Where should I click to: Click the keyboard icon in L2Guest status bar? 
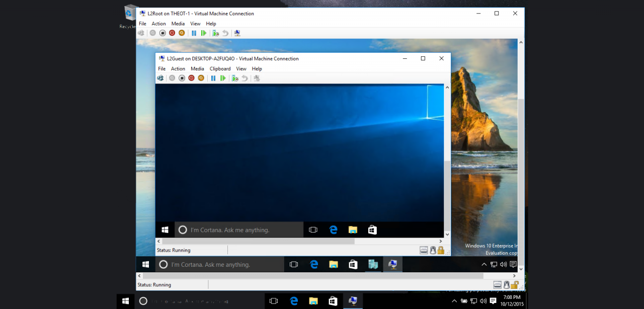pos(424,250)
